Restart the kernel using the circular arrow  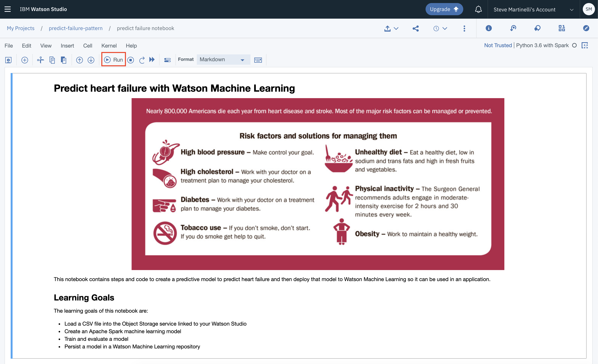click(x=142, y=60)
